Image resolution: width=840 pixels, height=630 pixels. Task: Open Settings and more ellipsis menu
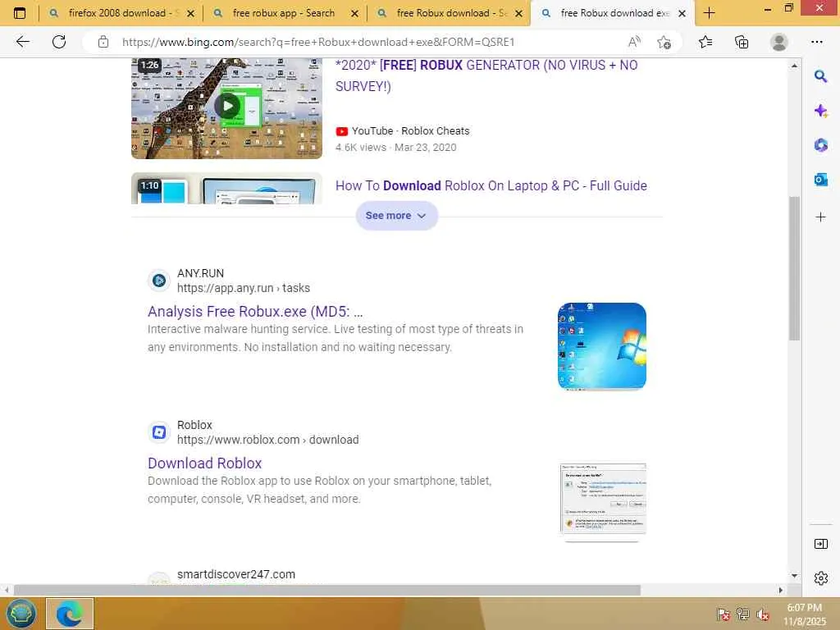click(817, 42)
